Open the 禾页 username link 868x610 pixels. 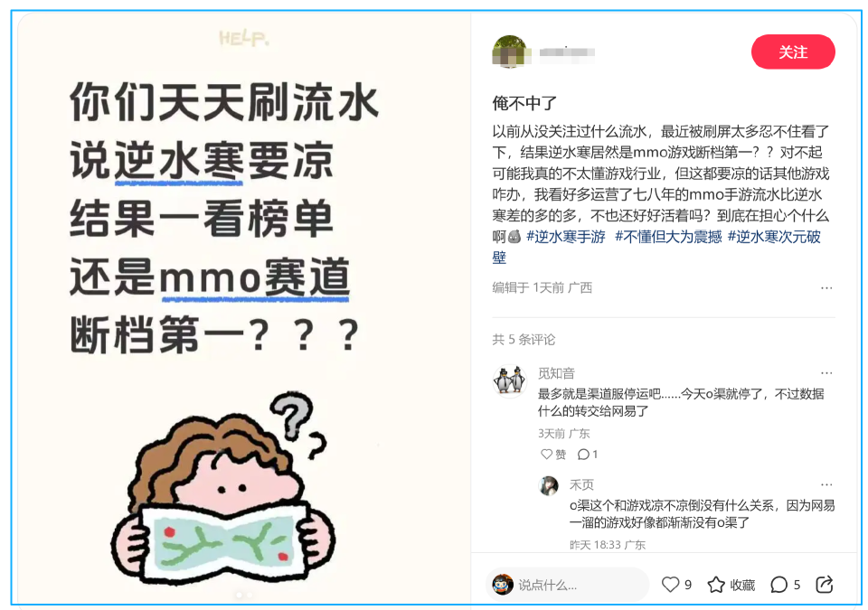[x=581, y=485]
